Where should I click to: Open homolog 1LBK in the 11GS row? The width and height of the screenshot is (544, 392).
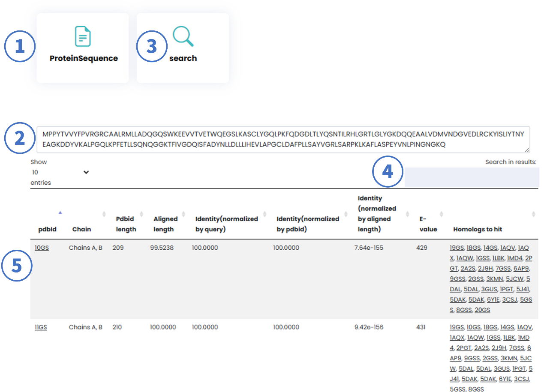pyautogui.click(x=509, y=338)
